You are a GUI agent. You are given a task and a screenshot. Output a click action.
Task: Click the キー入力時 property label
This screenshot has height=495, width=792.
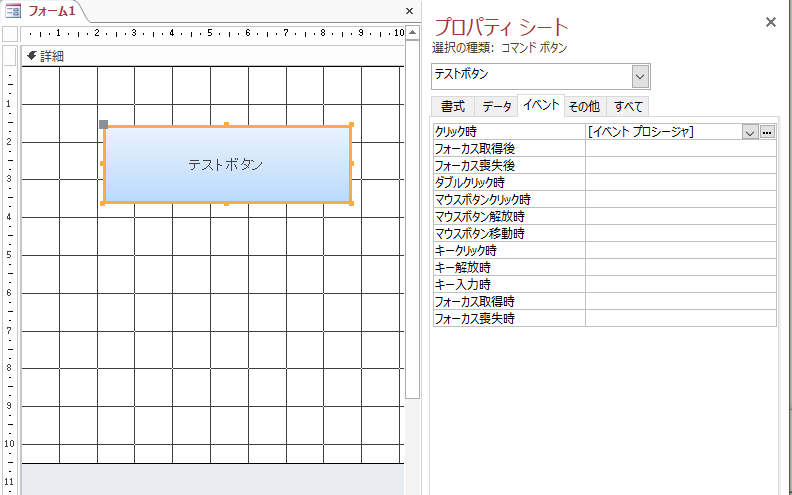click(462, 285)
